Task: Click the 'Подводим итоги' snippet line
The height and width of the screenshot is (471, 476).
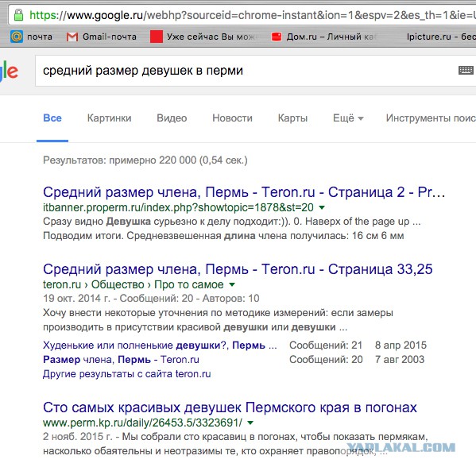Action: (x=223, y=236)
